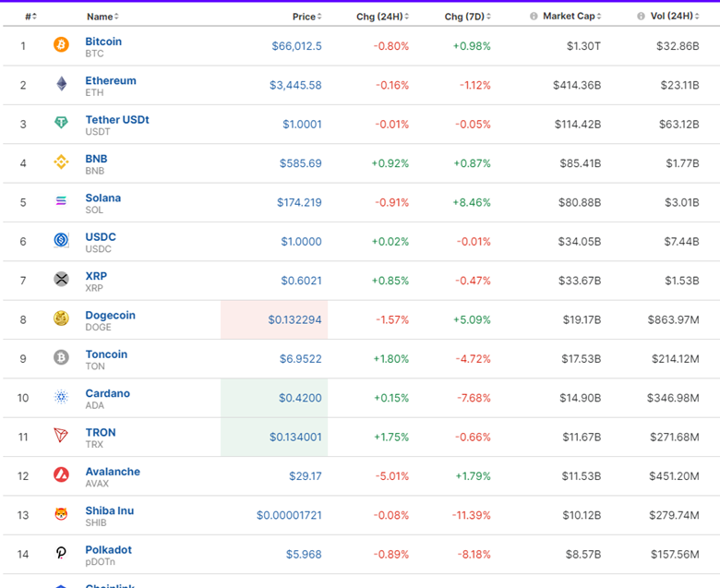
Task: Click Solana price $174.219
Action: tap(299, 202)
